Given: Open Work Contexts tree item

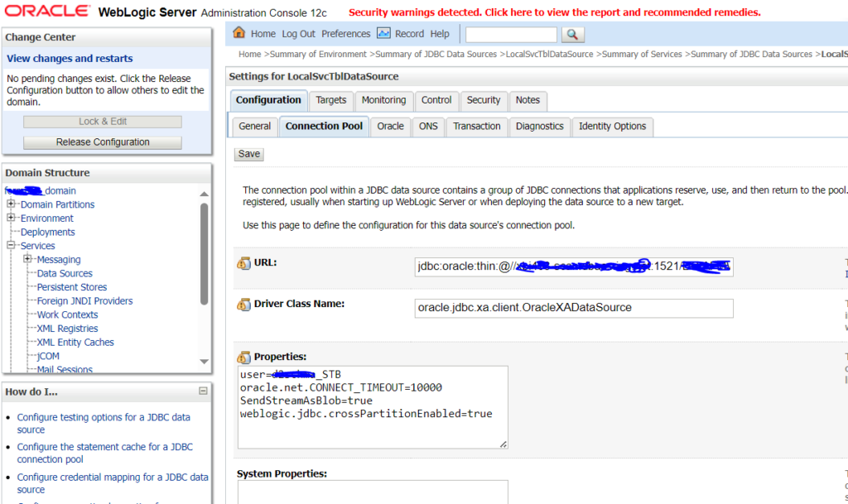Looking at the screenshot, I should coord(68,314).
